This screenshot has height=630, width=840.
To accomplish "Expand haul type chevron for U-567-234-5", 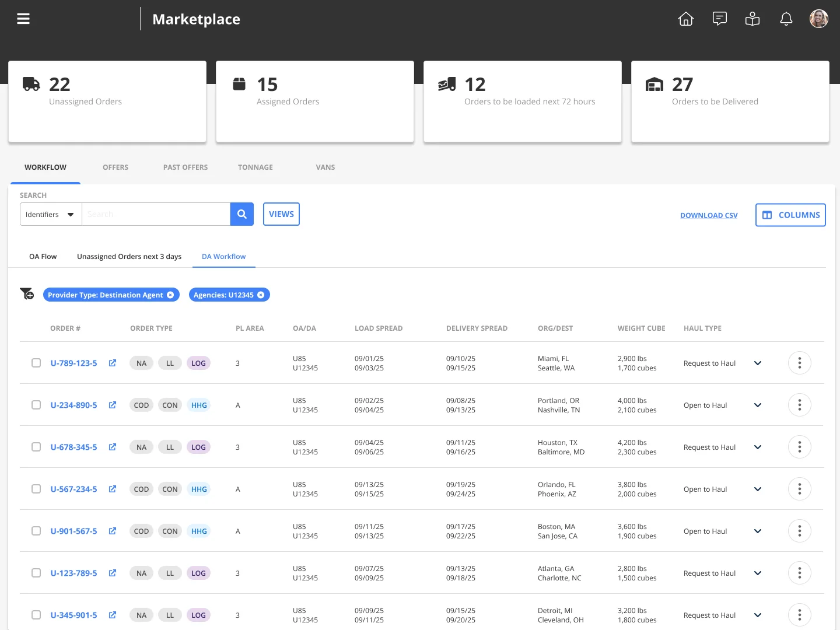I will pos(758,489).
